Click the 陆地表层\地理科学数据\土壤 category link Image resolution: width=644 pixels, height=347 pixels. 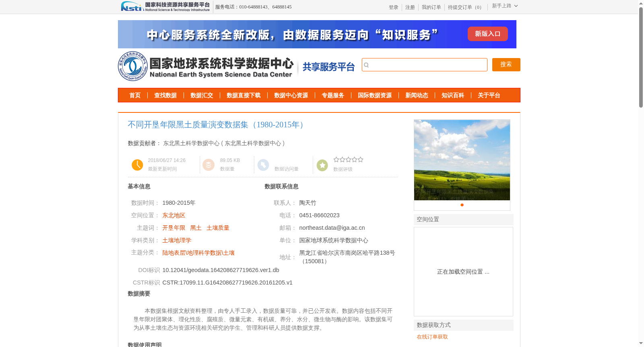[198, 253]
